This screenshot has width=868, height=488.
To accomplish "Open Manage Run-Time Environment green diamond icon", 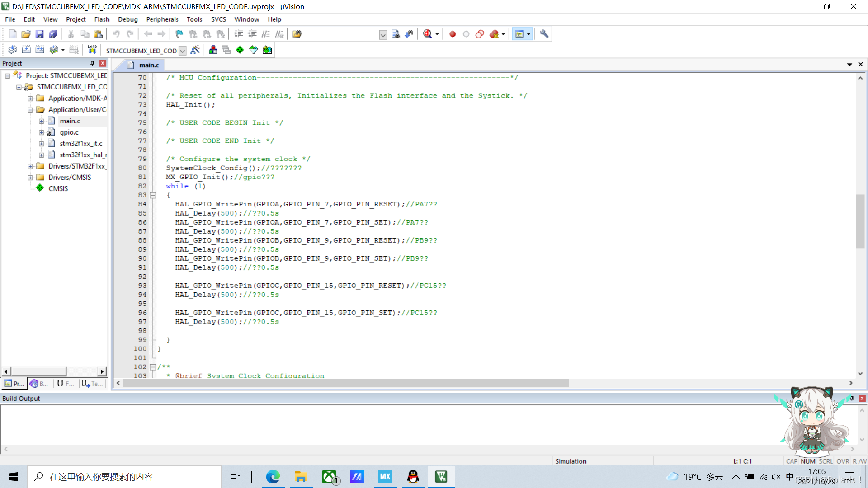I will (240, 50).
